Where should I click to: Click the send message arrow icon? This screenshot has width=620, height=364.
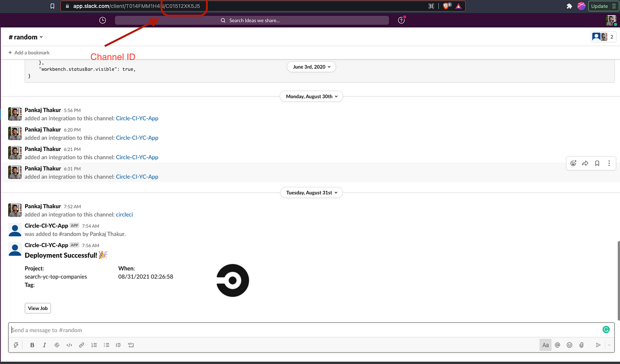(x=598, y=345)
